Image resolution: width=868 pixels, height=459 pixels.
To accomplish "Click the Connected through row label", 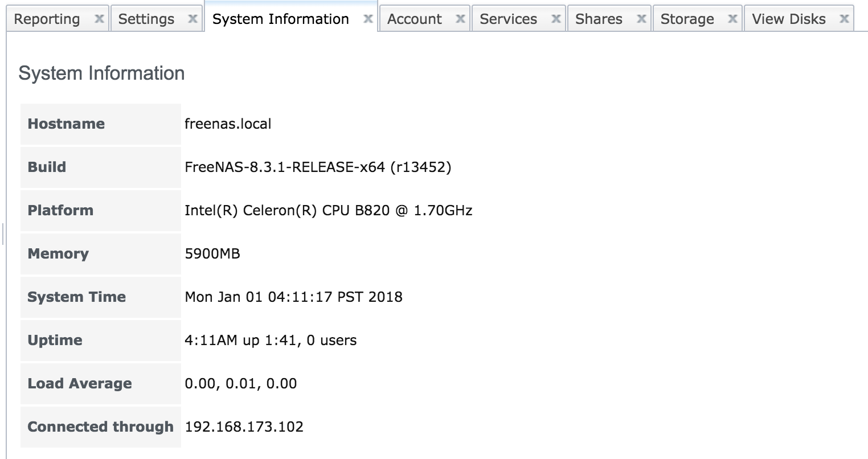I will [x=101, y=427].
